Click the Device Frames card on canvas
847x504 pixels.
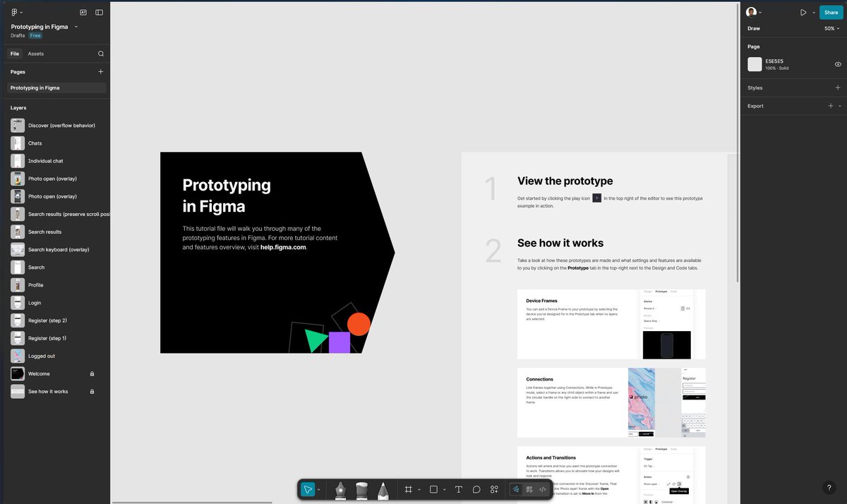(611, 324)
